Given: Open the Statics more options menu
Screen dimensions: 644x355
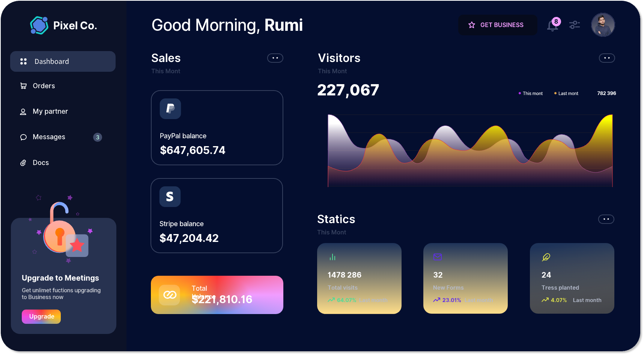Looking at the screenshot, I should coord(606,219).
